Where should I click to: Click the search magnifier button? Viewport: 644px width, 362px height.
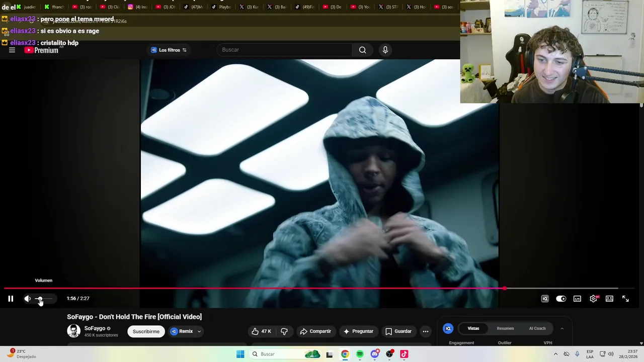(362, 50)
